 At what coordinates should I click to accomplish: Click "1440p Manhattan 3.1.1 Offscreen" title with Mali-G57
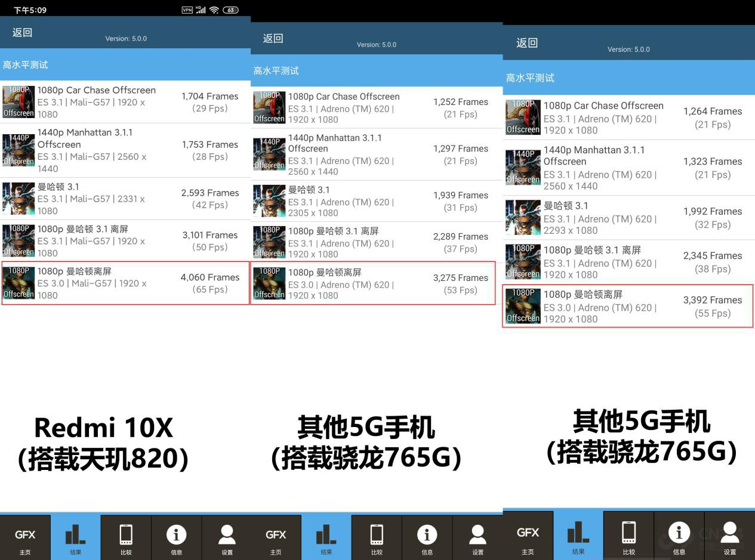pyautogui.click(x=85, y=138)
